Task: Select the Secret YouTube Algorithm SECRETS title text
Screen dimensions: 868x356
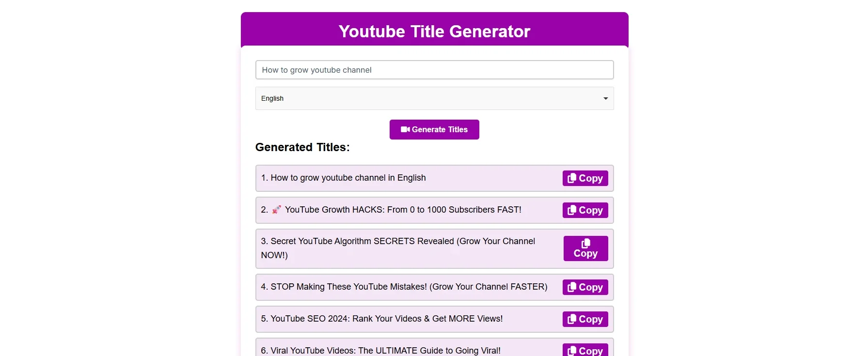Action: tap(398, 248)
